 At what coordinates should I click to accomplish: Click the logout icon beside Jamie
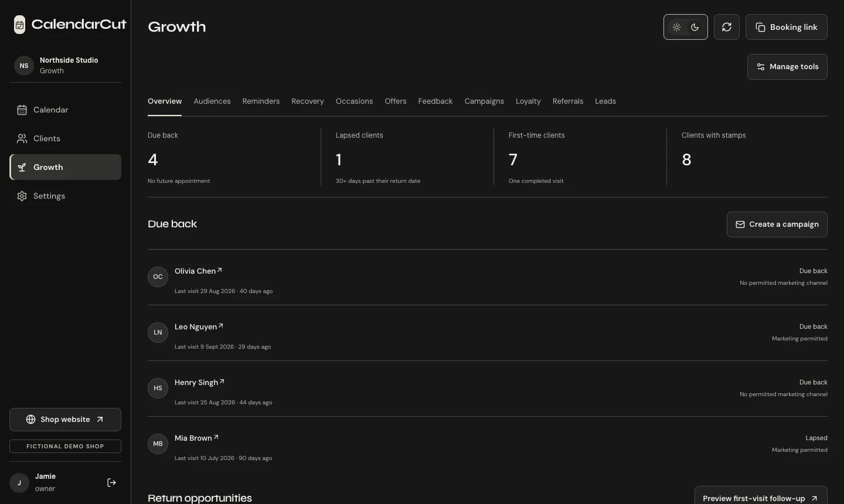point(111,482)
